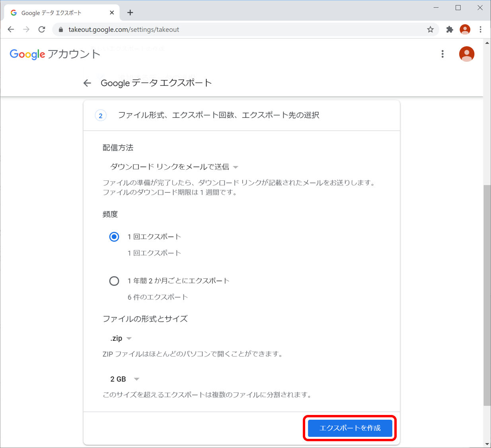Click the browser forward arrow

pos(26,29)
